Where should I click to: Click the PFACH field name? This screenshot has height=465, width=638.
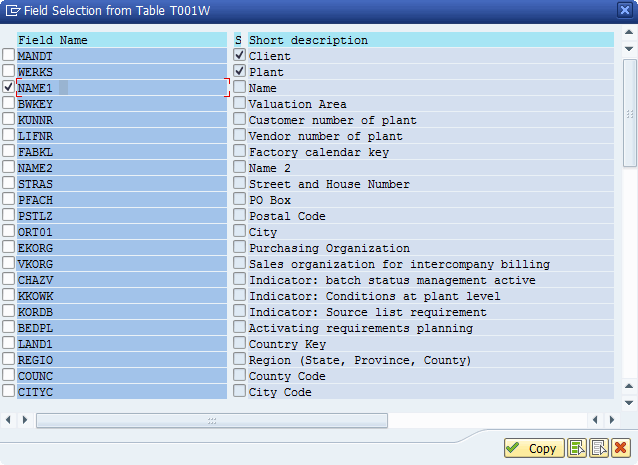(x=35, y=200)
